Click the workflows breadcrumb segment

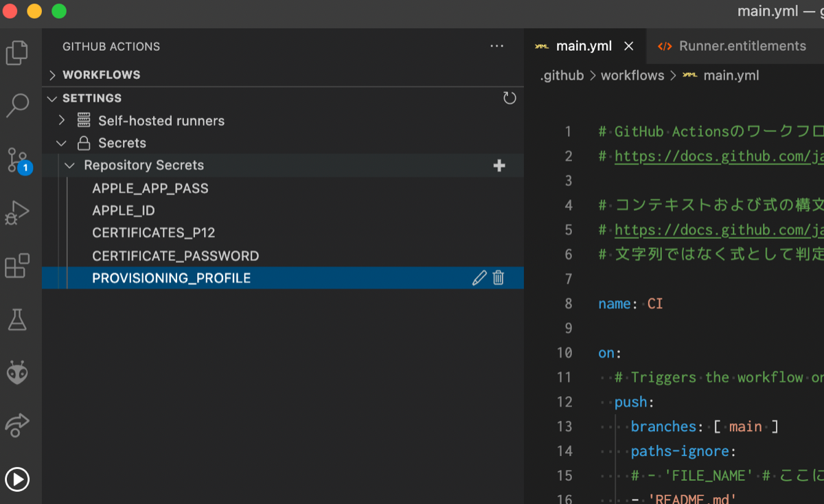click(632, 76)
